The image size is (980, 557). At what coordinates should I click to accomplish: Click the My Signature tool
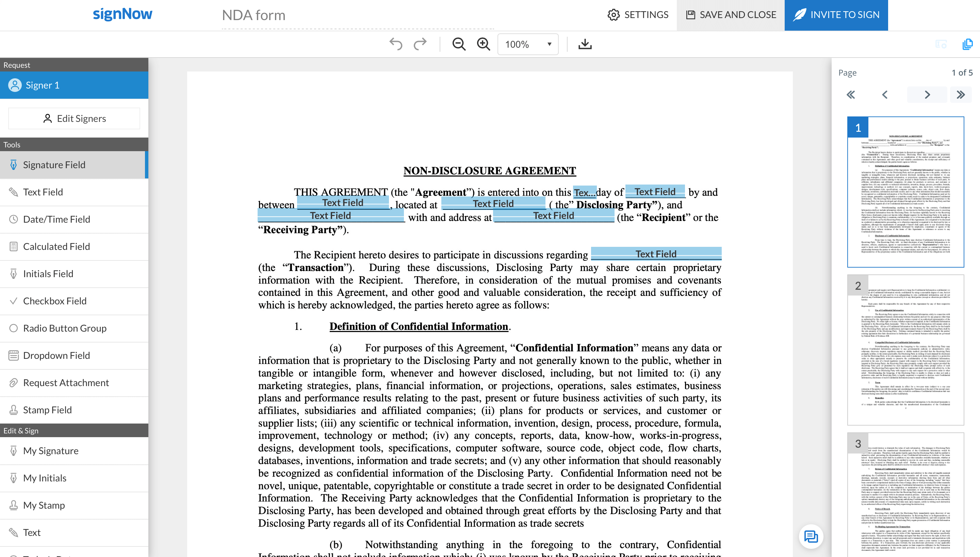[50, 450]
